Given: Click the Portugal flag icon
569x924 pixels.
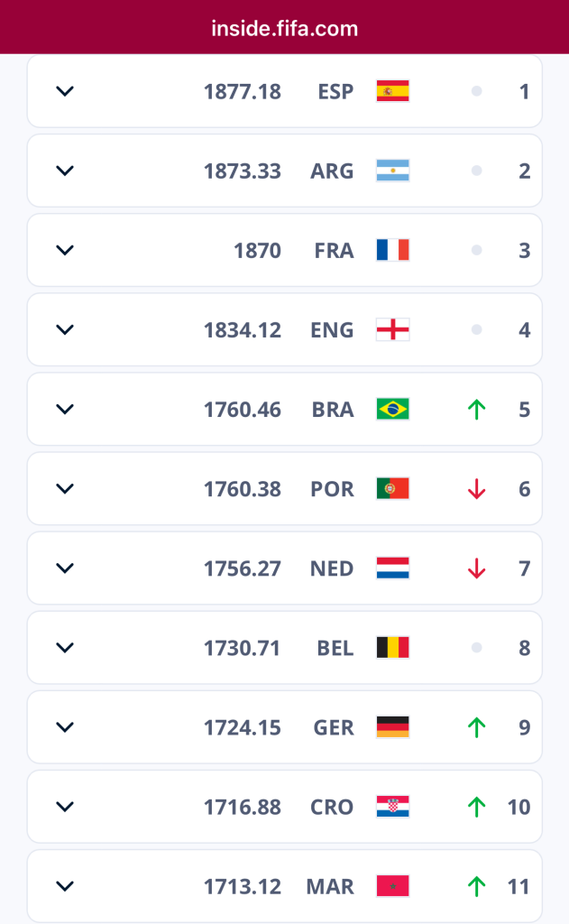Looking at the screenshot, I should click(x=393, y=488).
